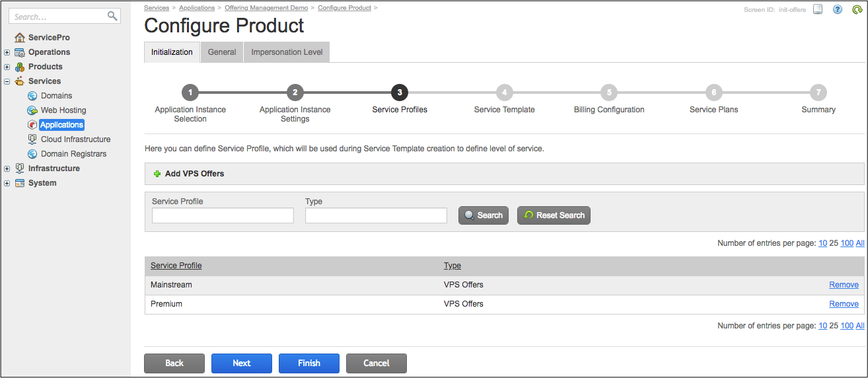Viewport: 868px width, 378px height.
Task: Focus the Service Profile filter field
Action: [223, 215]
